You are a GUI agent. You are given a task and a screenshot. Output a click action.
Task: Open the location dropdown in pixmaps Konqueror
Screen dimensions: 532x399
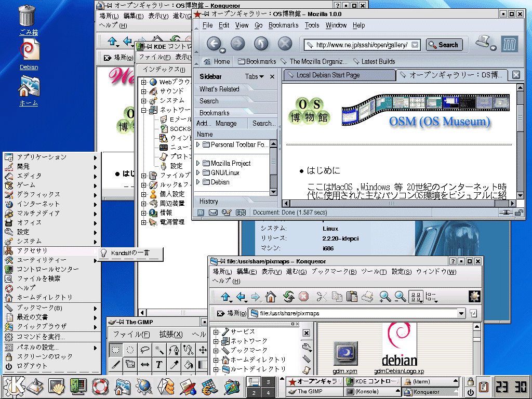461,313
